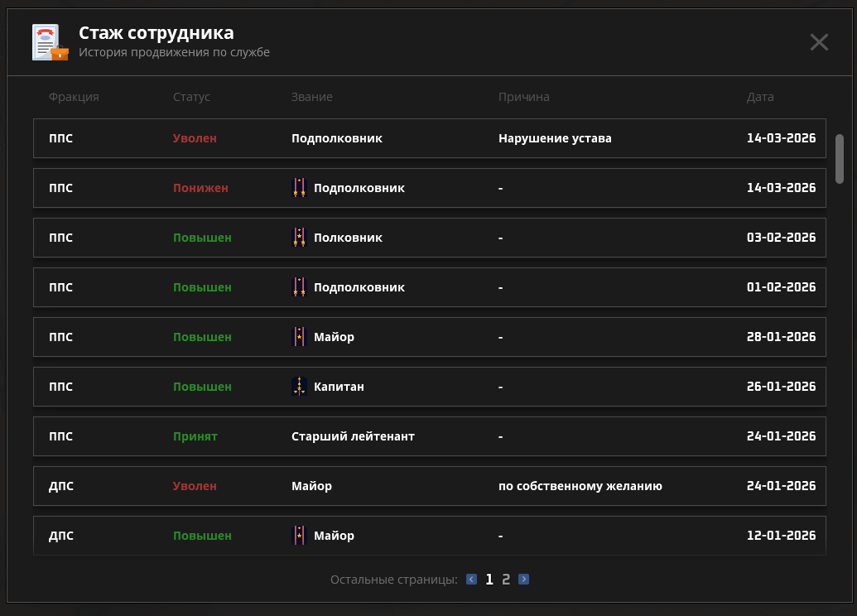Select the Уволен row with reason Нарушение устава
This screenshot has height=616, width=857.
(429, 138)
